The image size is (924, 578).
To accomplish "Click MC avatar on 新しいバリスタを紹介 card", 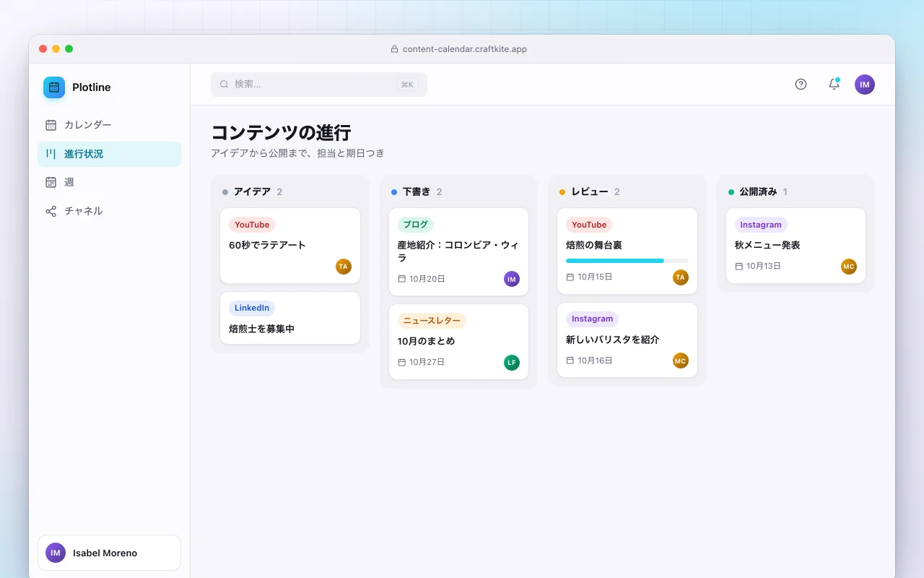I will (681, 361).
